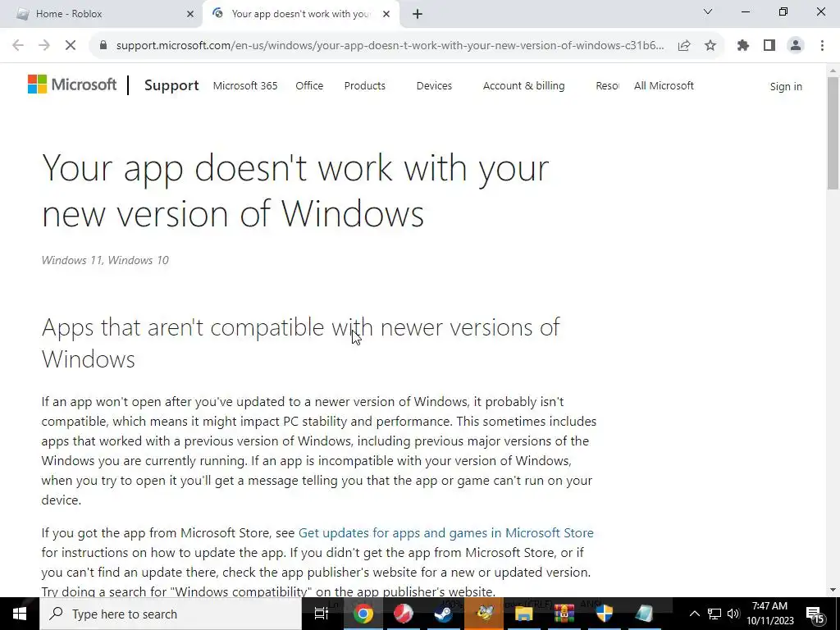Click the 'Apps that aren't compatible' heading

point(300,343)
